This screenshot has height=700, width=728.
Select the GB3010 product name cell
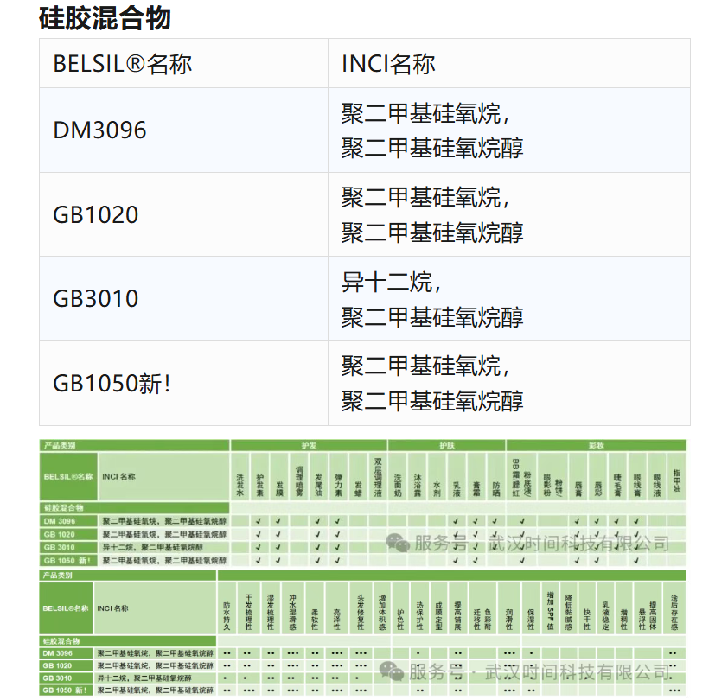click(96, 299)
